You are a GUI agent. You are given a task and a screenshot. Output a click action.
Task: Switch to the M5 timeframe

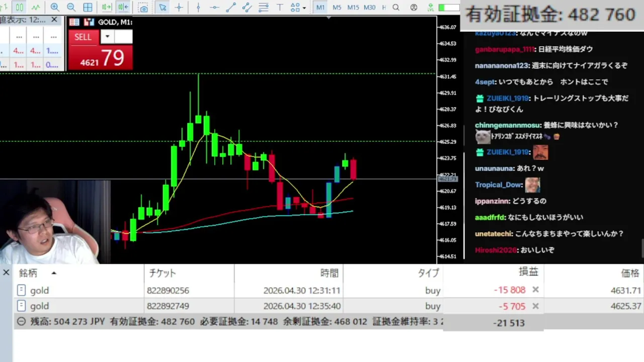click(337, 7)
